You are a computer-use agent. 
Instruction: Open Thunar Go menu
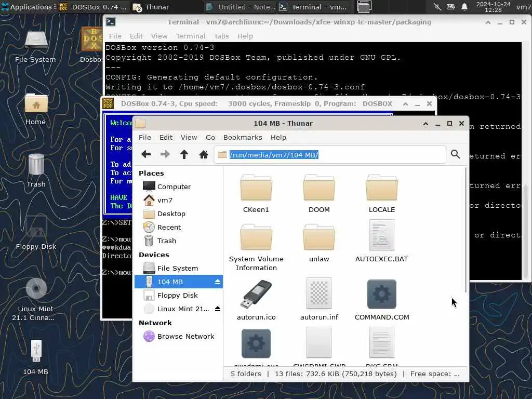click(210, 137)
